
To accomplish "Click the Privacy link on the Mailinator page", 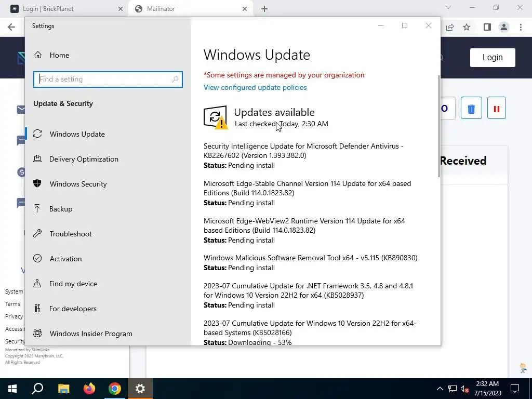I will tap(14, 316).
